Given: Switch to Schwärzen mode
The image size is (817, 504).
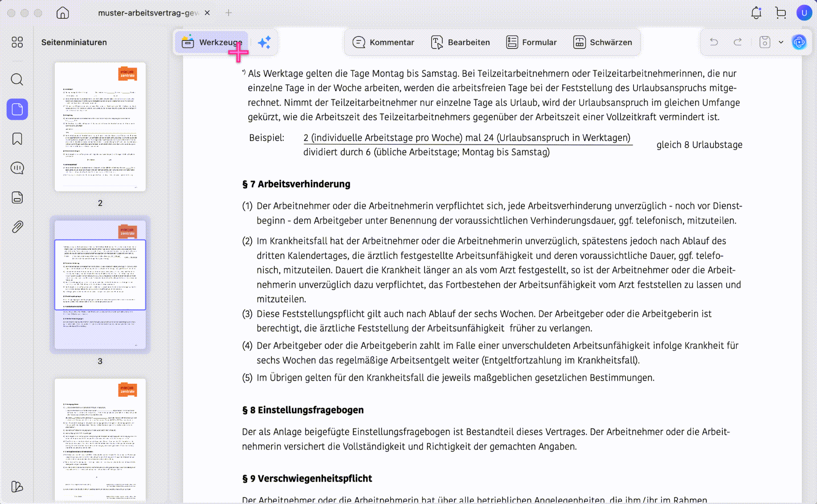Looking at the screenshot, I should (603, 42).
